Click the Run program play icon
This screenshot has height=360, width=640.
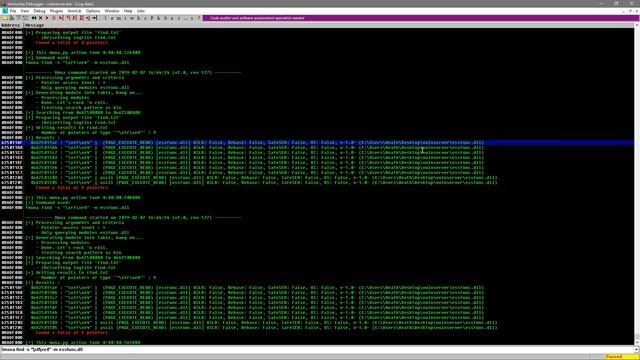pyautogui.click(x=47, y=18)
